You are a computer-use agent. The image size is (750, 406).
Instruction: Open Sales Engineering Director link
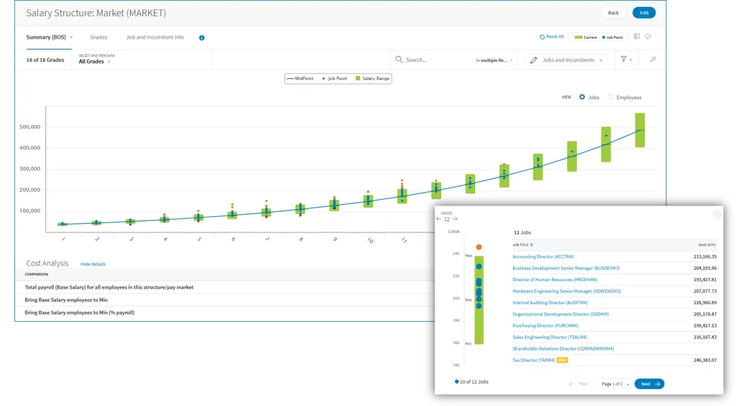[550, 337]
